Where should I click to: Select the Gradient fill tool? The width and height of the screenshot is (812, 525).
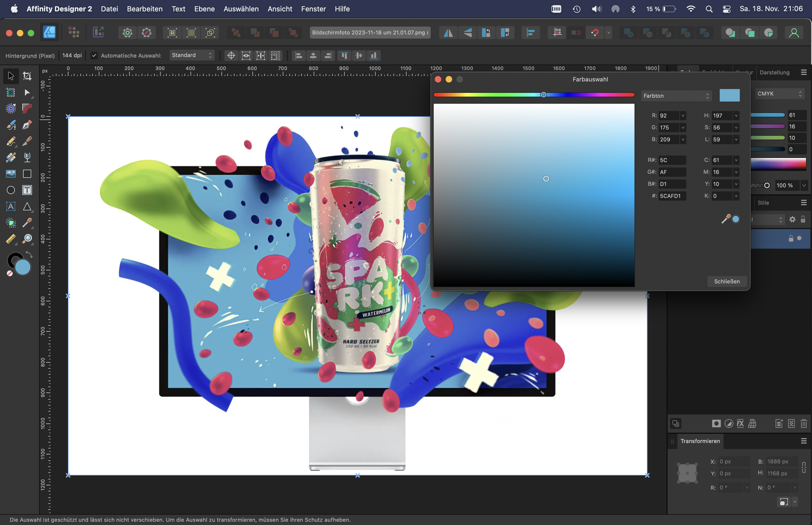point(11,157)
